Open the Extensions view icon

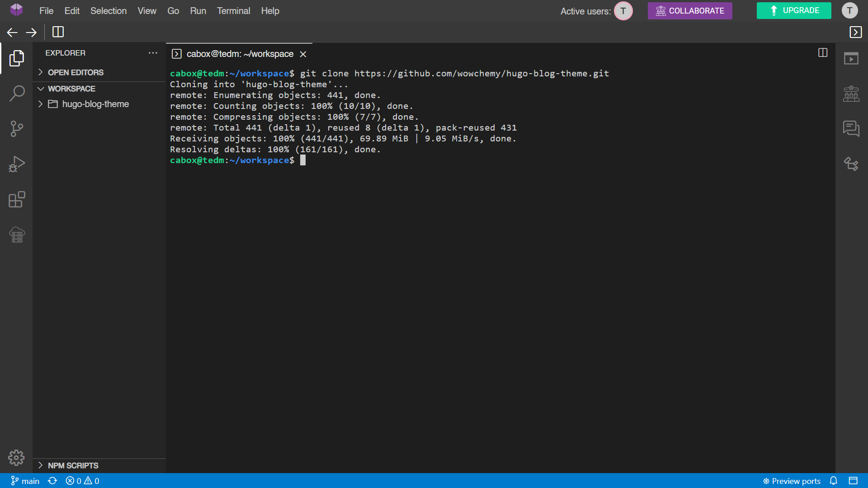point(17,199)
